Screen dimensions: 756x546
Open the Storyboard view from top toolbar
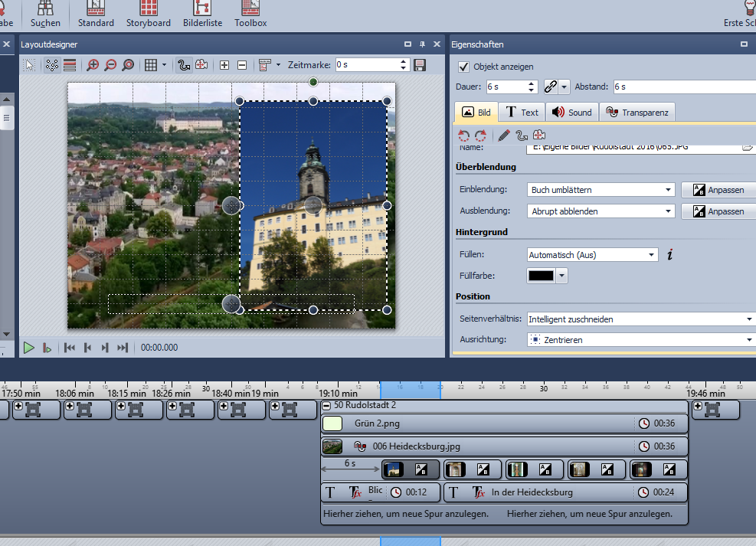click(x=149, y=15)
